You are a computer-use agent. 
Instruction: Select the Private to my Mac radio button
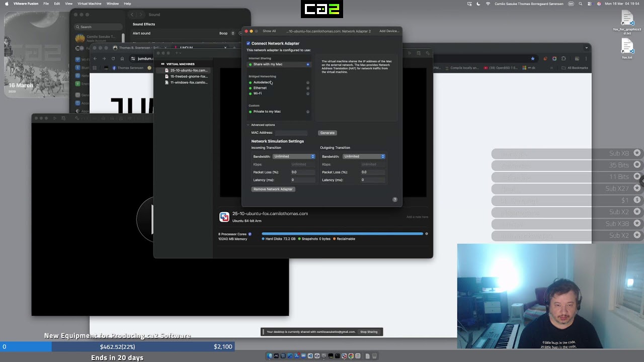[308, 112]
